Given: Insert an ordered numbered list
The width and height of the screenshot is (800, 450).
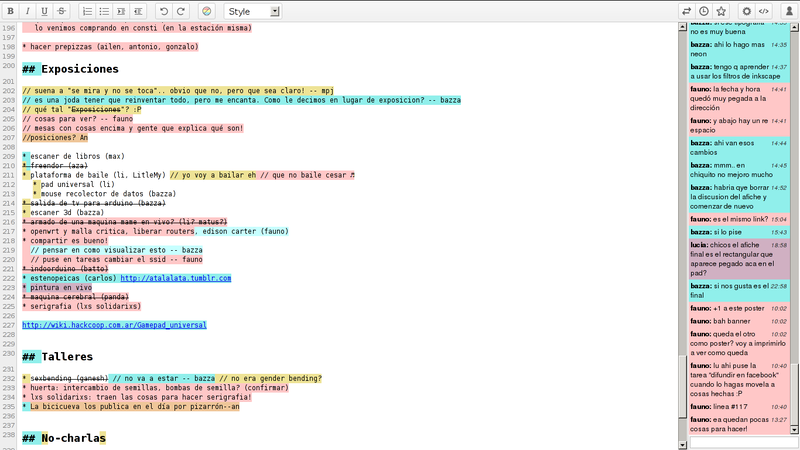Looking at the screenshot, I should coord(87,11).
